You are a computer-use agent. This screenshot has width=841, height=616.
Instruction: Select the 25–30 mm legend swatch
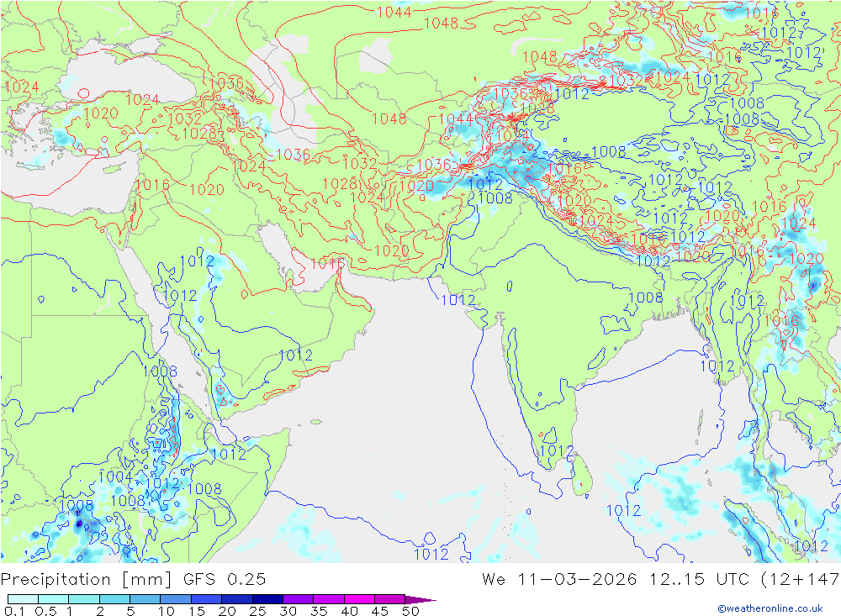(x=267, y=599)
